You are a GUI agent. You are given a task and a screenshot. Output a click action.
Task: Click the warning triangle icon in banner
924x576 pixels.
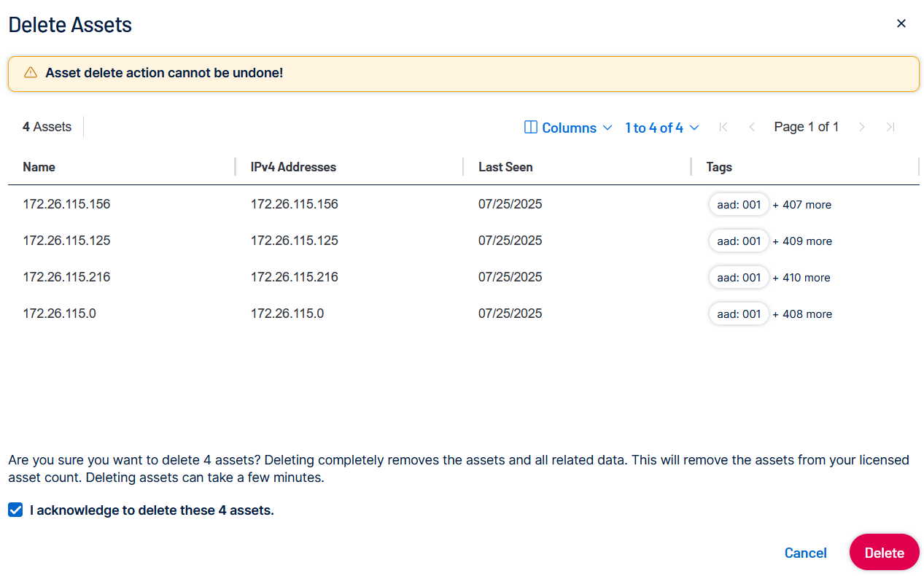[x=30, y=73]
